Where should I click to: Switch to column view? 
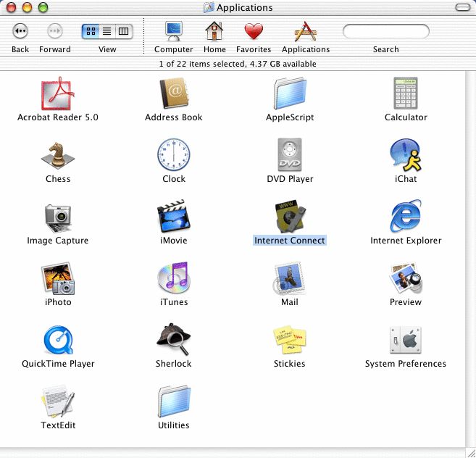coord(124,31)
